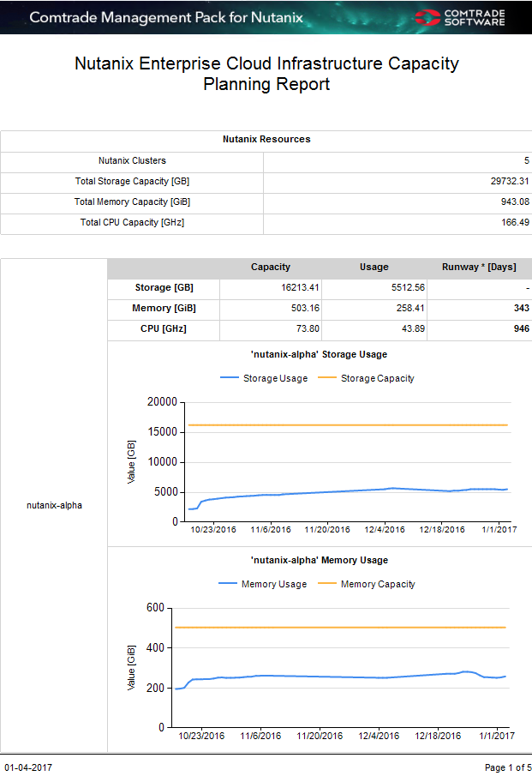Click the Runway [Days] column header
Viewport: 532px width, 776px height.
(x=479, y=267)
